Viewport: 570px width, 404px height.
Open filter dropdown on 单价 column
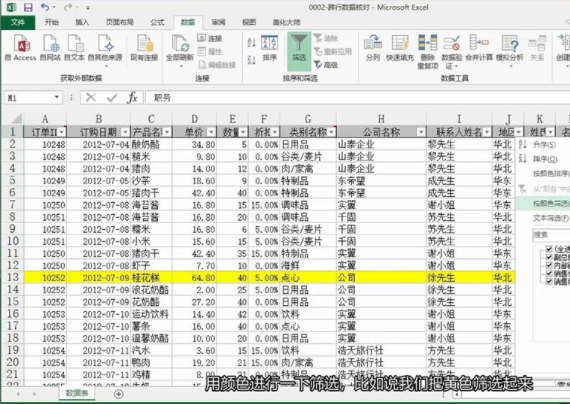211,132
